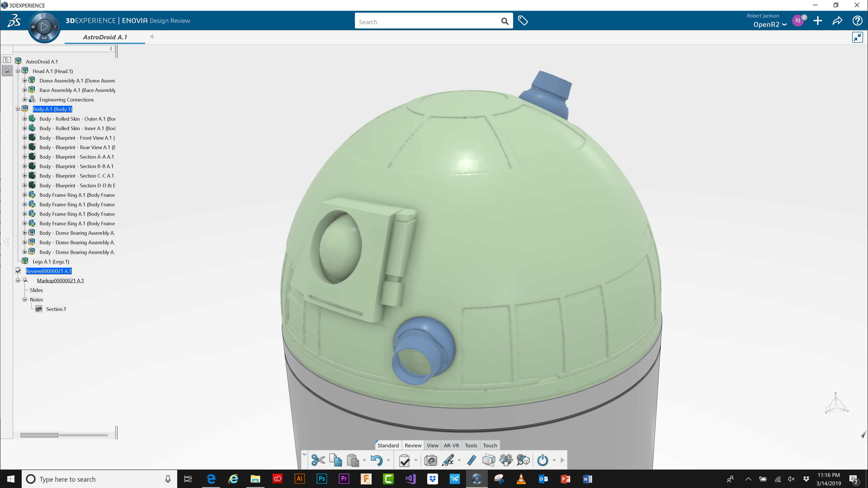Screen dimensions: 868x488
Task: Select Body - Blueprint - Section A-A item
Action: [x=76, y=157]
